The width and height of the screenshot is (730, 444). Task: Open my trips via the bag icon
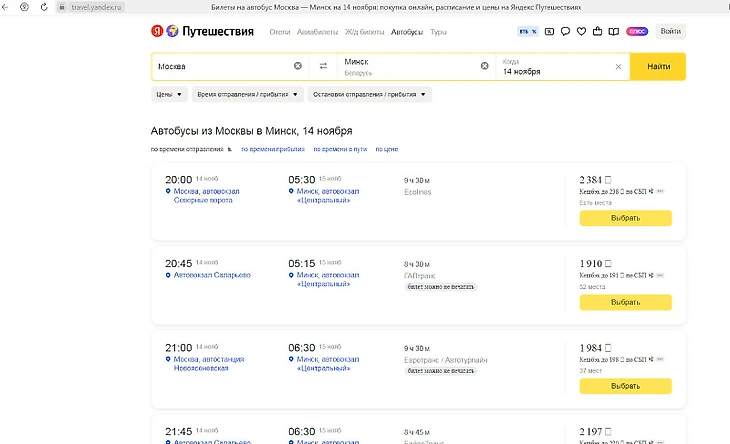(597, 31)
